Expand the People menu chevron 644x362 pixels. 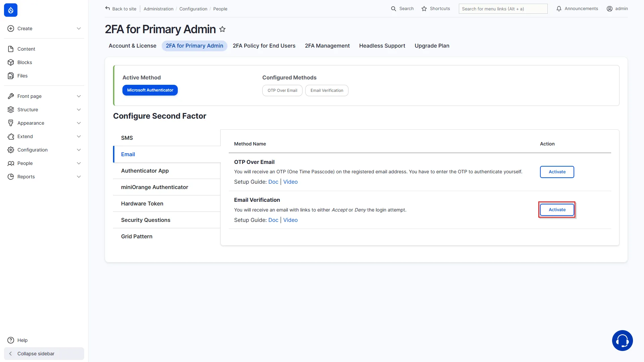79,163
